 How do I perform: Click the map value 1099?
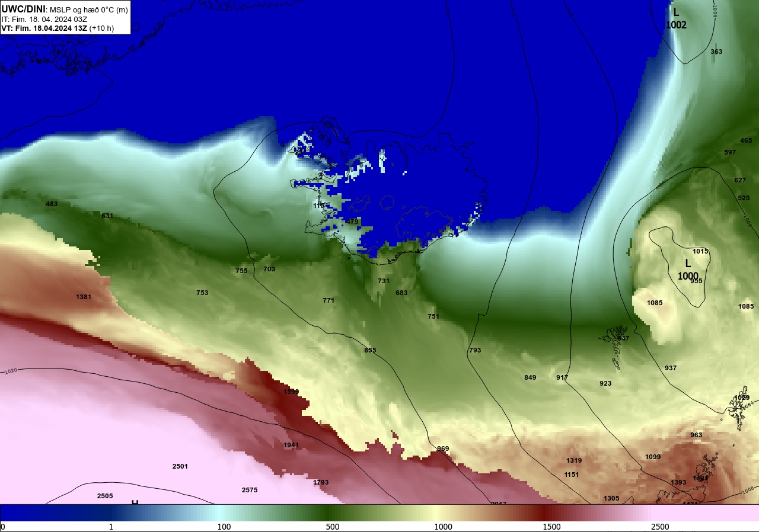point(653,457)
